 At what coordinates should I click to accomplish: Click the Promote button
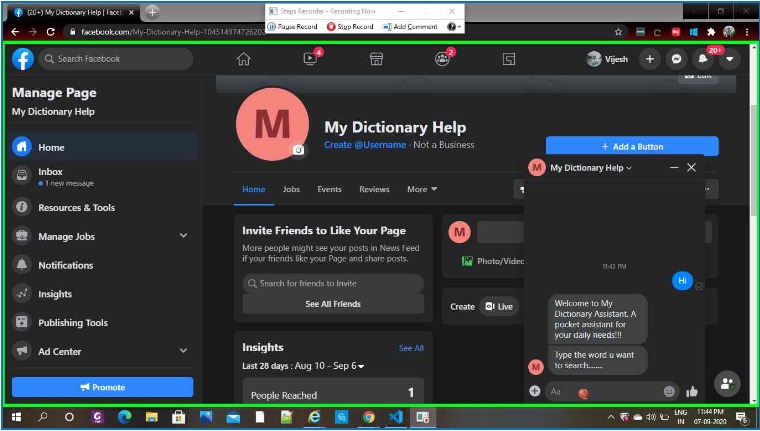pos(102,387)
